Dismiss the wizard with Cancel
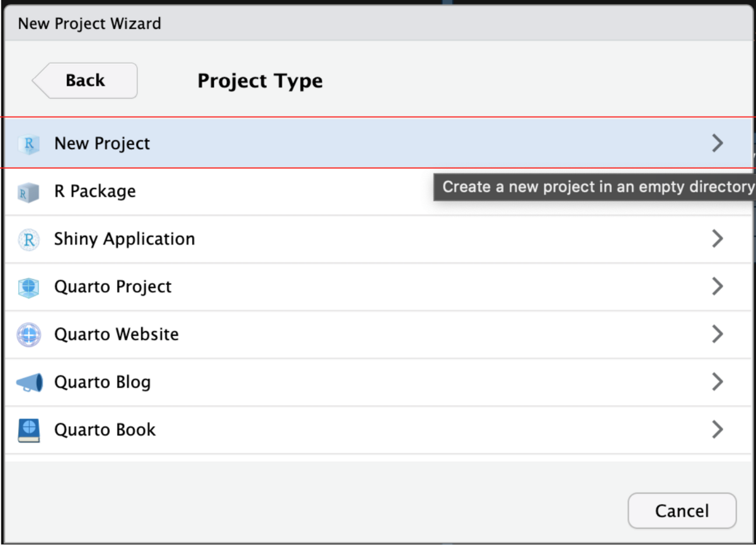Viewport: 756px width, 545px height. [x=682, y=510]
